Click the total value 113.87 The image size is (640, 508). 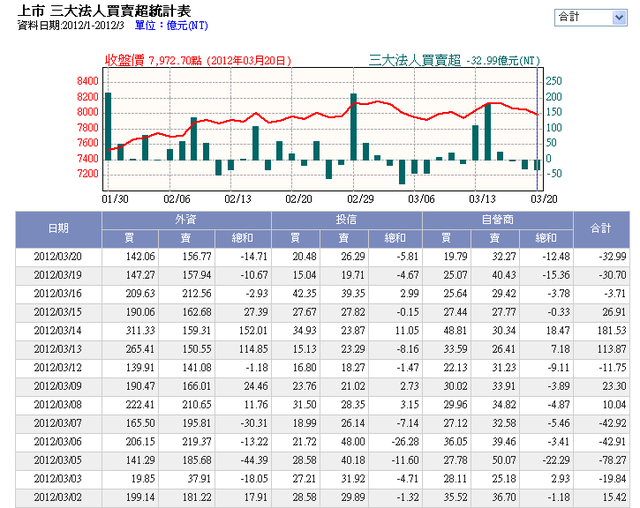(612, 349)
